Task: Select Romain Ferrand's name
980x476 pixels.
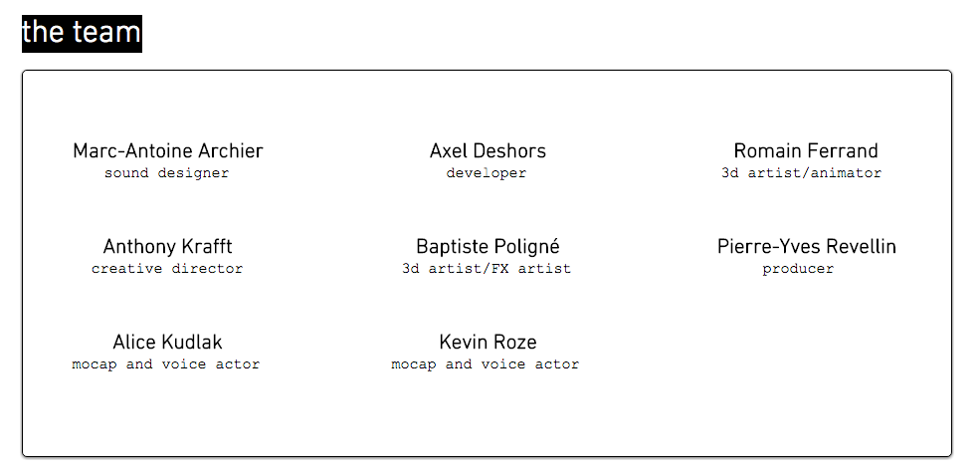Action: (806, 150)
